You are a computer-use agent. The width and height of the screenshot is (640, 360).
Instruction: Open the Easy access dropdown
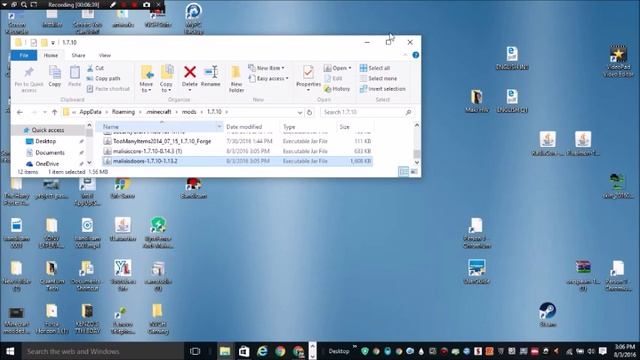tap(269, 78)
